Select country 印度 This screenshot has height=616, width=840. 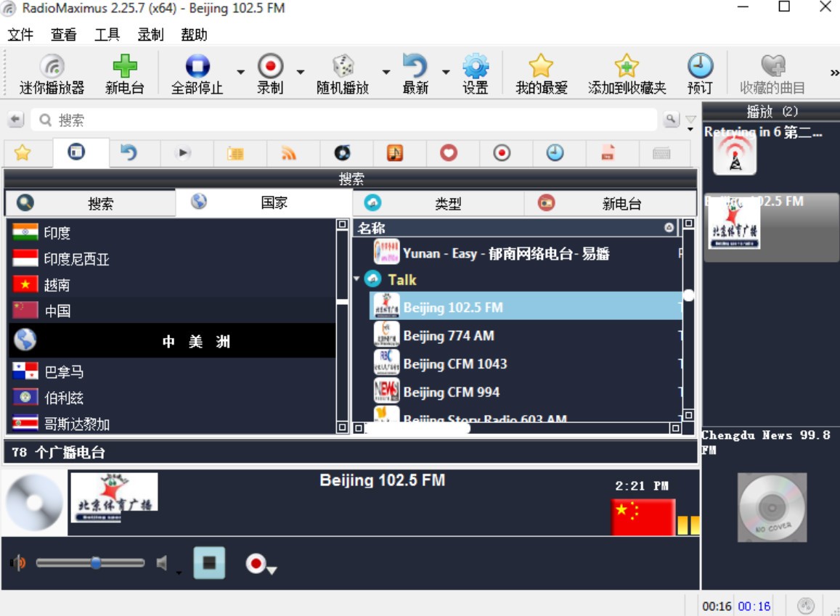[x=171, y=232]
